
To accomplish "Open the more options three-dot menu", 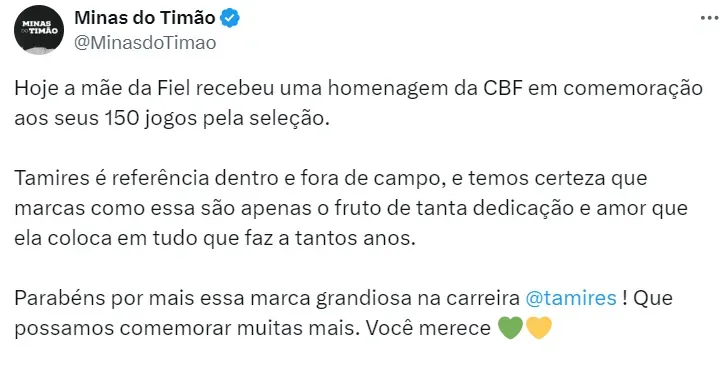I will pos(709,18).
